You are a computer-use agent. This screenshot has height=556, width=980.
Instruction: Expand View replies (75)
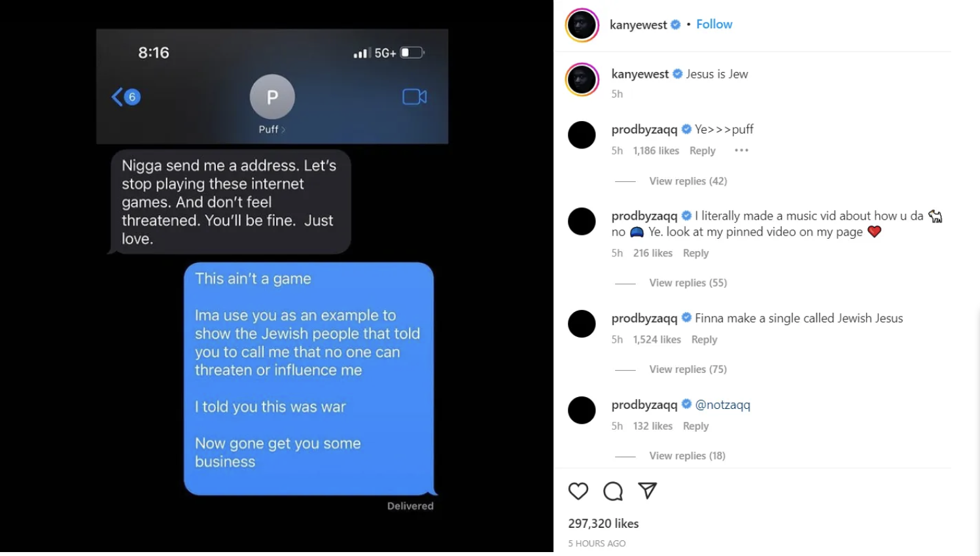688,369
